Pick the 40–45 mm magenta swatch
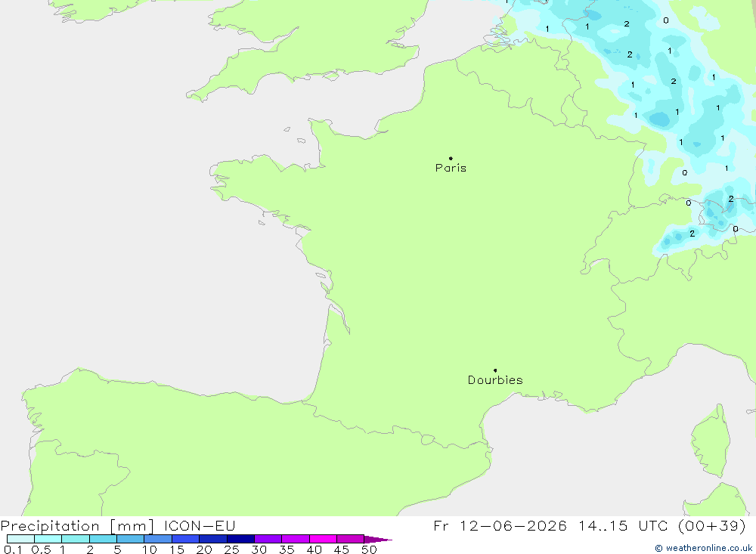This screenshot has height=554, width=756. pyautogui.click(x=323, y=539)
